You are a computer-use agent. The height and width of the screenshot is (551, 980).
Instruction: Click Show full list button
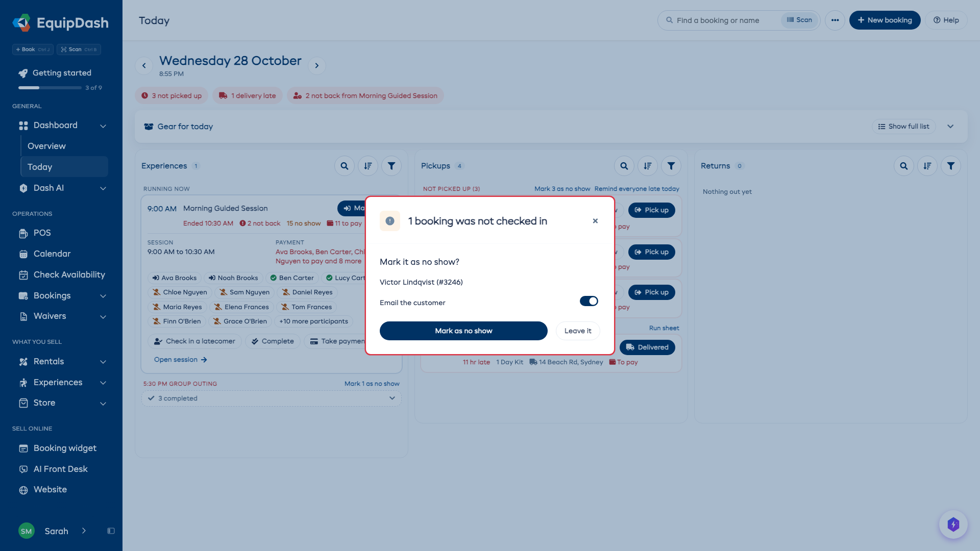903,127
